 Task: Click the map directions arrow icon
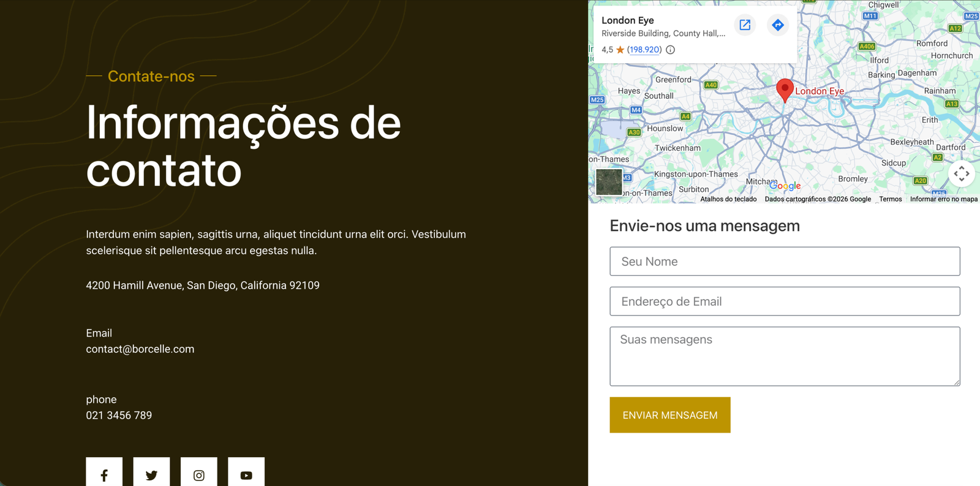click(x=777, y=25)
